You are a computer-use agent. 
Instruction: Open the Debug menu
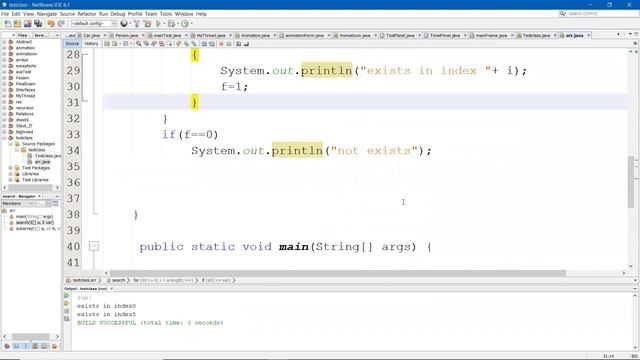pos(118,14)
